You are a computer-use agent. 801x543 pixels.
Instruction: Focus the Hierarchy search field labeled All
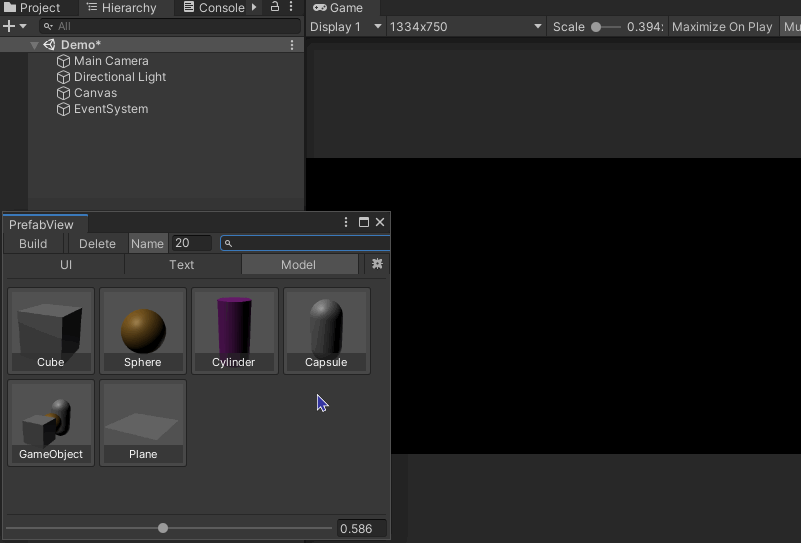click(170, 26)
